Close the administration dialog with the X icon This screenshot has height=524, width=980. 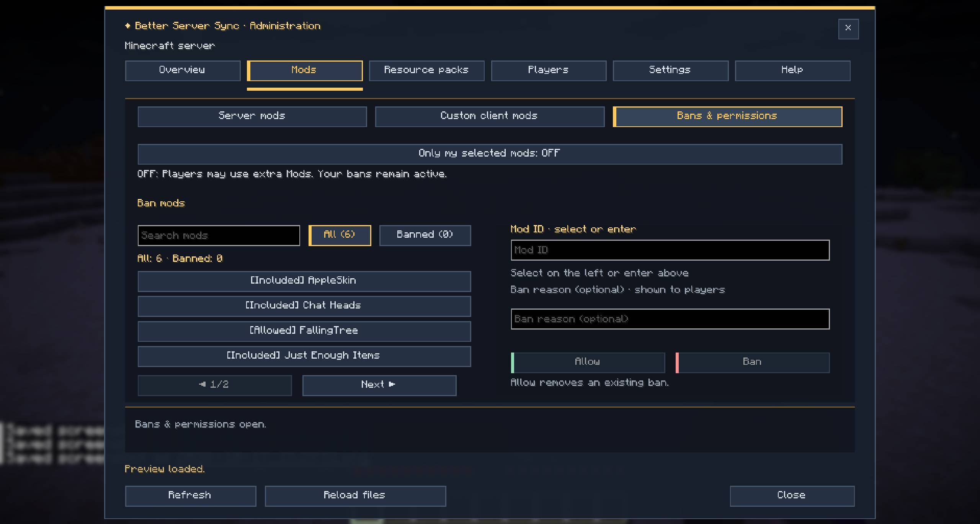point(848,29)
